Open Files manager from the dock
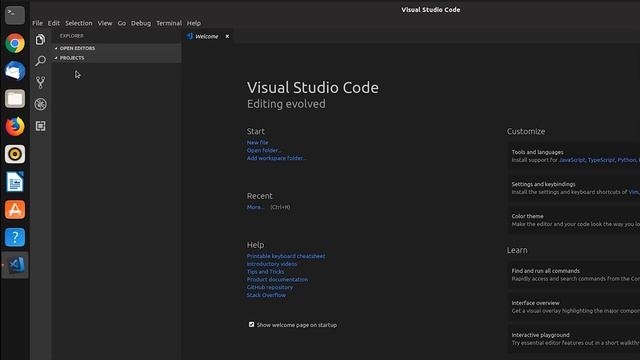 tap(15, 98)
